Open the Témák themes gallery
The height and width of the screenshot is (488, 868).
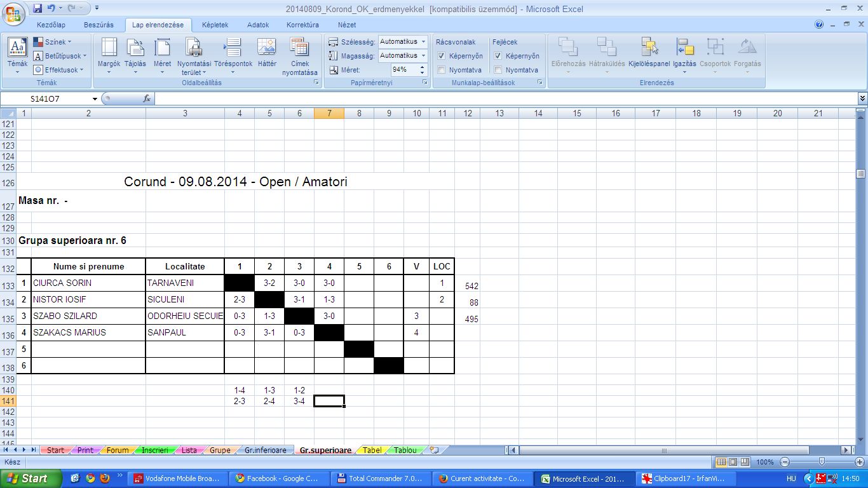pyautogui.click(x=17, y=55)
